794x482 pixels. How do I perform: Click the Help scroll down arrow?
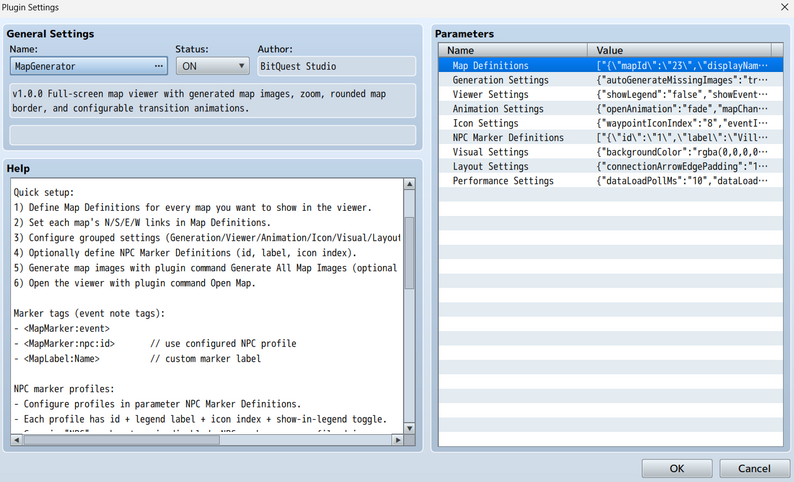(410, 428)
